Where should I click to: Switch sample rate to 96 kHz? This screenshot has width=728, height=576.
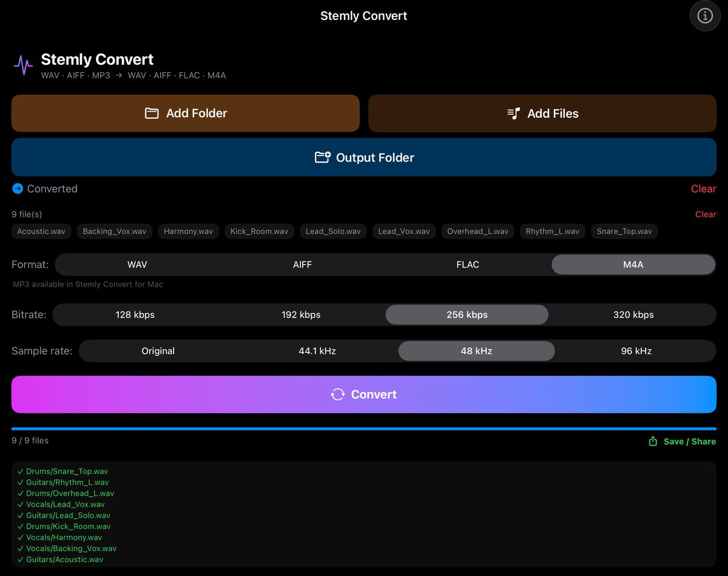636,351
